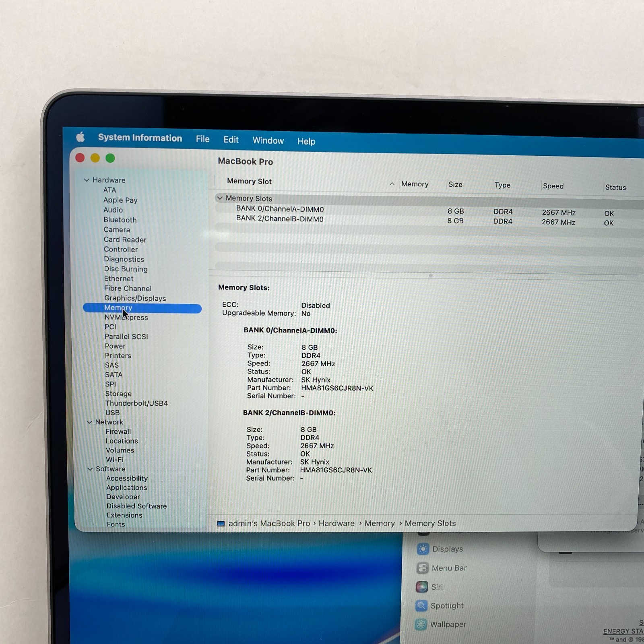644x644 pixels.
Task: Select Firewall in the sidebar
Action: coord(118,431)
